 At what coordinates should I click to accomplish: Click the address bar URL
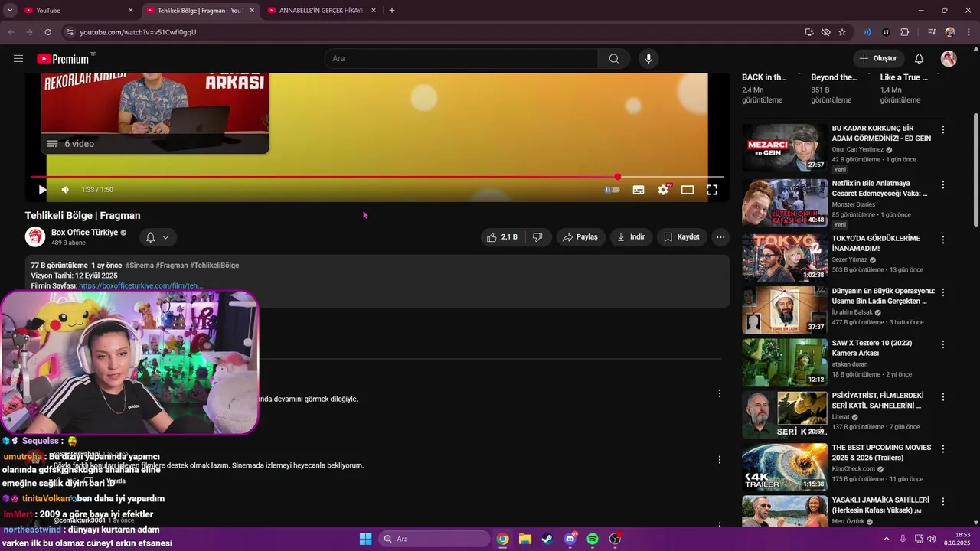[139, 32]
